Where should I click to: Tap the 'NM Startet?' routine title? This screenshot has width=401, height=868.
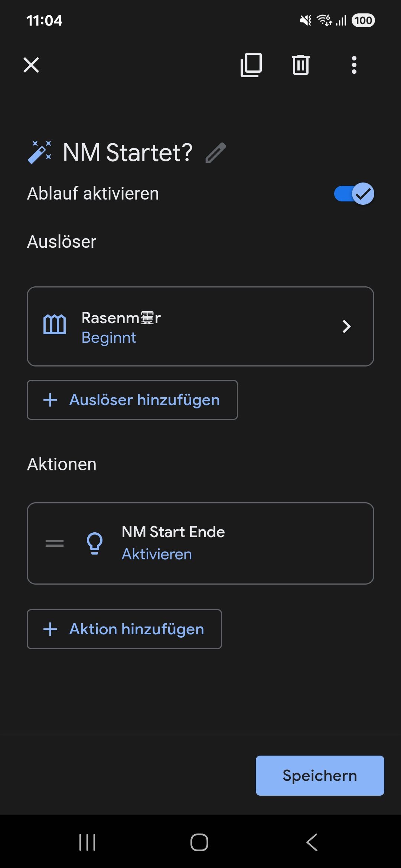click(128, 152)
